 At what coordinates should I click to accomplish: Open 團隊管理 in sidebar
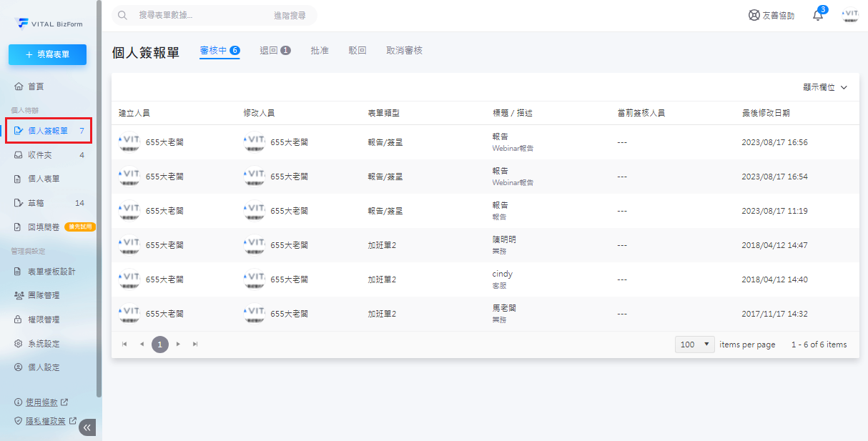click(x=43, y=295)
